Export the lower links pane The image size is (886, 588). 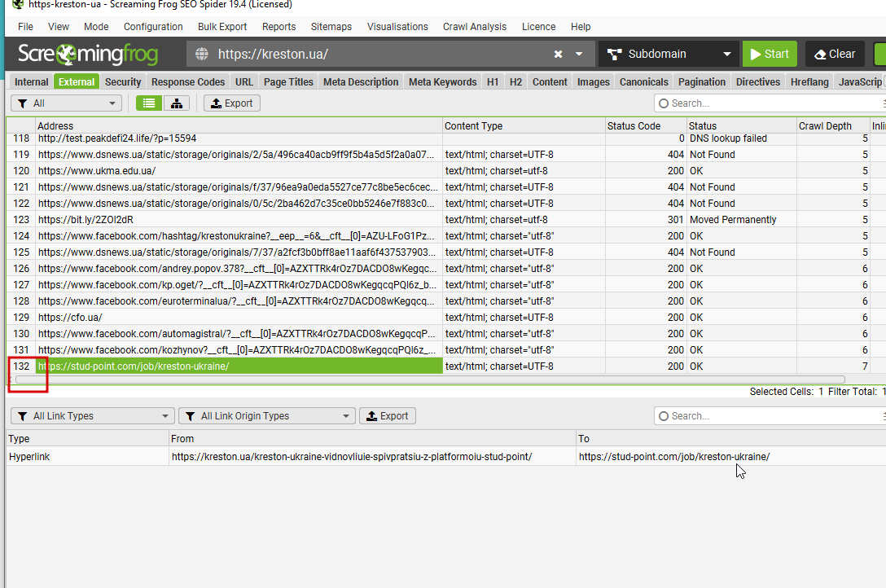pos(388,416)
